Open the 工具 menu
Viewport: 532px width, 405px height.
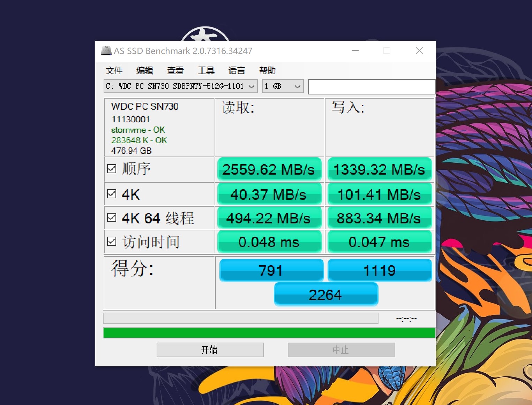click(x=206, y=70)
